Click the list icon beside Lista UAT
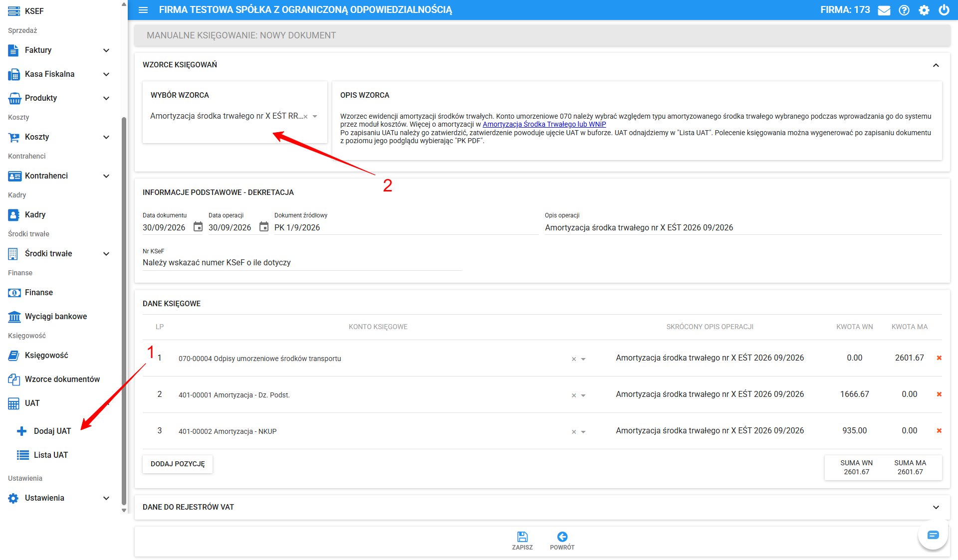Screen dimensions: 958x560 point(22,455)
